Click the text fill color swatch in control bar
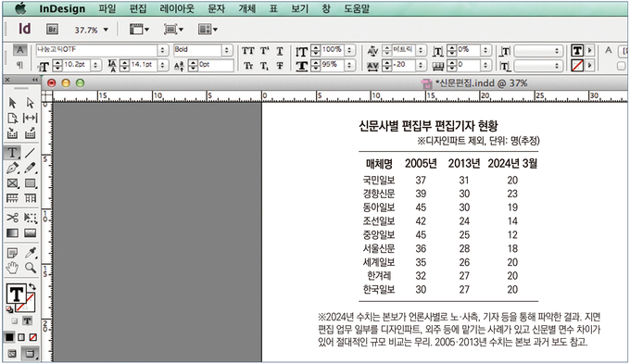Image resolution: width=630 pixels, height=364 pixels. (578, 51)
